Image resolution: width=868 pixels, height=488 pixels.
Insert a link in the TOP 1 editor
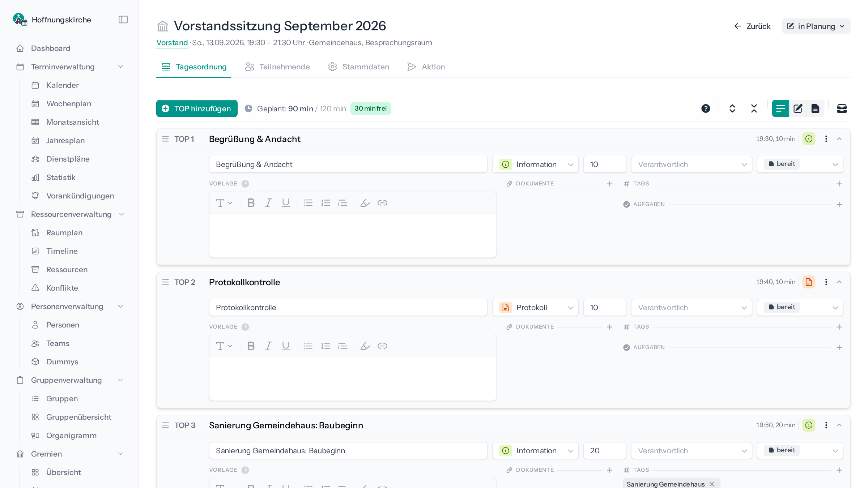pos(383,203)
